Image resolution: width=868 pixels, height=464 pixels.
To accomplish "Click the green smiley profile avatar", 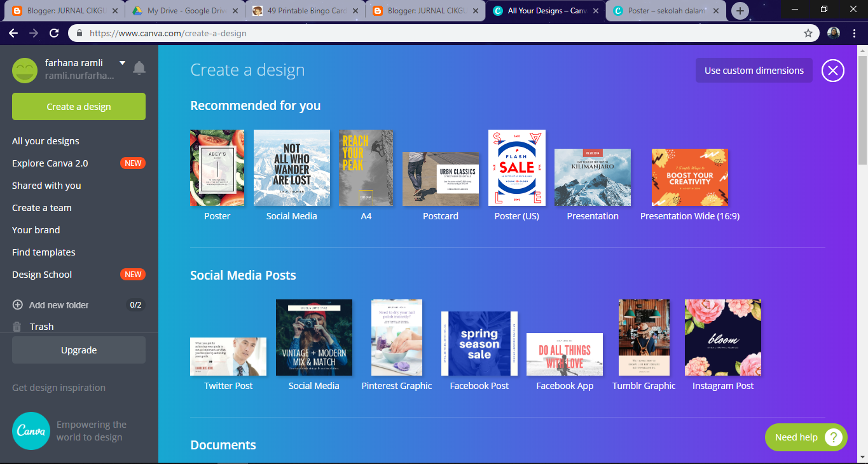I will click(25, 70).
